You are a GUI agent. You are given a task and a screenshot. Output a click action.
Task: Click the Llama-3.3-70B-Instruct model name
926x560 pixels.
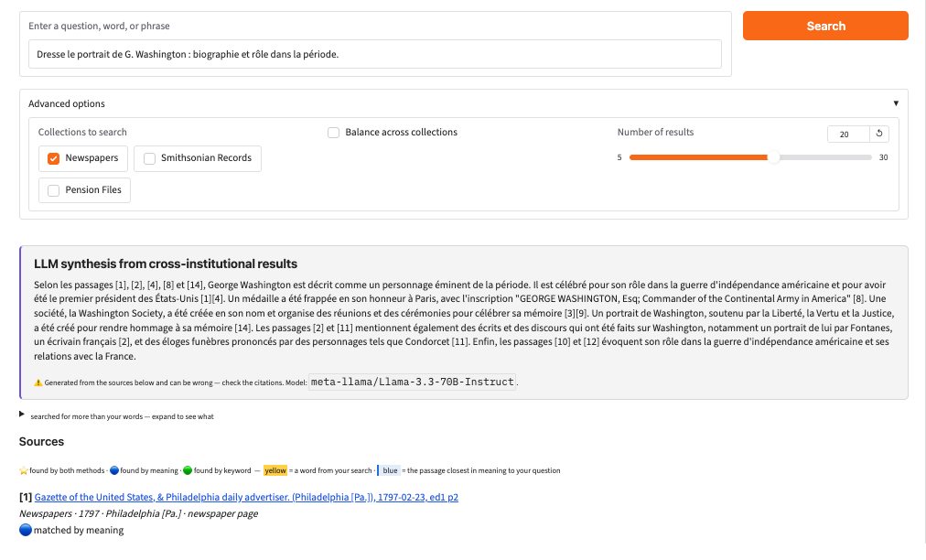click(x=412, y=382)
